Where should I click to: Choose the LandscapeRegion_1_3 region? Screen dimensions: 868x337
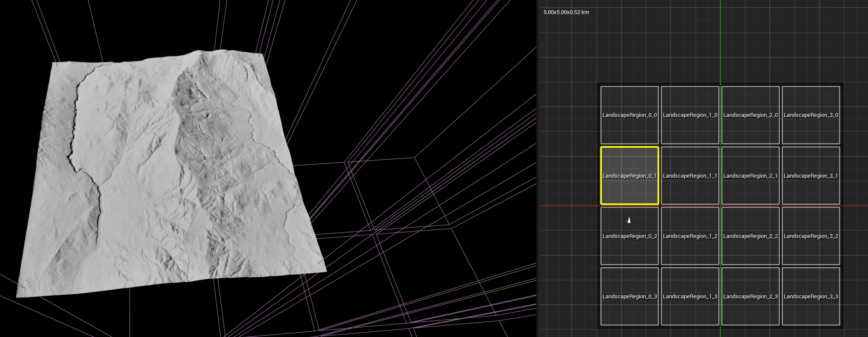[690, 296]
